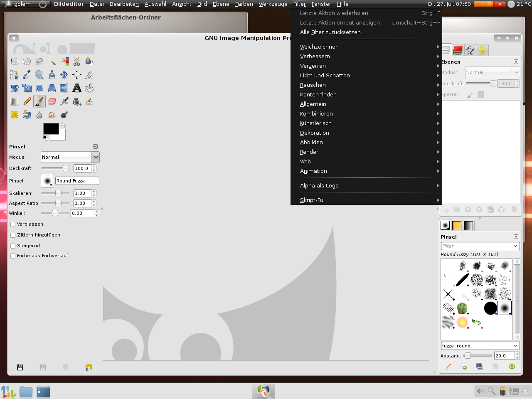The width and height of the screenshot is (532, 399).
Task: Enable Farbe aus Farbverlauf checkbox
Action: [x=13, y=256]
